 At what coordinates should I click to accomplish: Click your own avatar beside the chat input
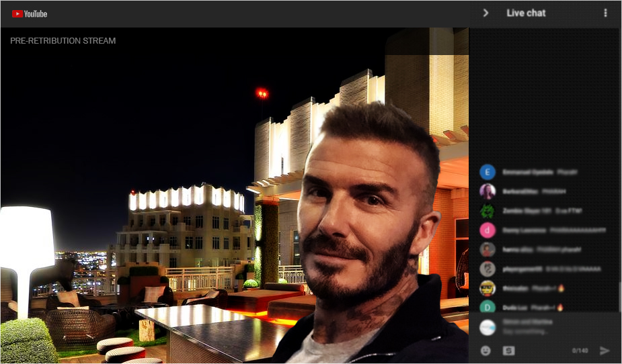click(x=488, y=327)
